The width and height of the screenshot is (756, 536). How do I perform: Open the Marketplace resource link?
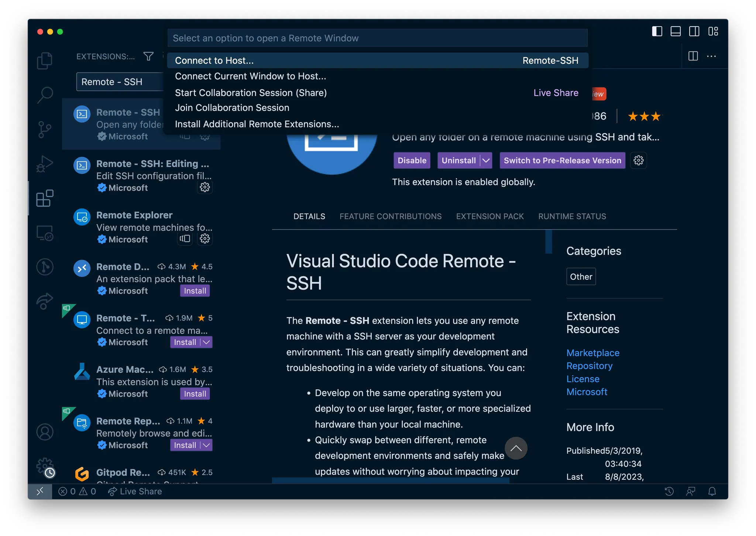(x=592, y=353)
